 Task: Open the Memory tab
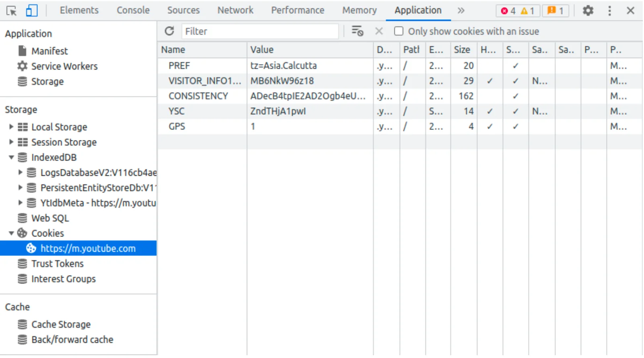[x=359, y=10]
